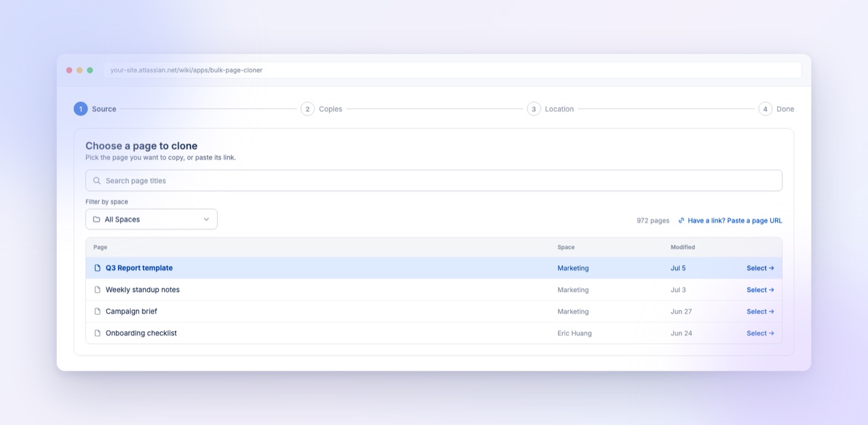The image size is (868, 425).
Task: Focus the Search page titles field
Action: point(434,181)
